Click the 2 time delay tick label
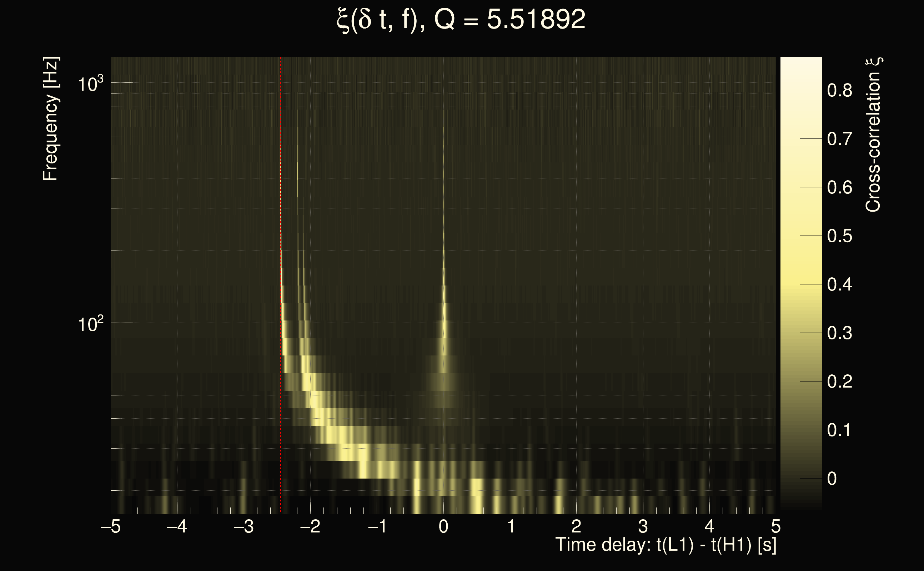 click(577, 526)
